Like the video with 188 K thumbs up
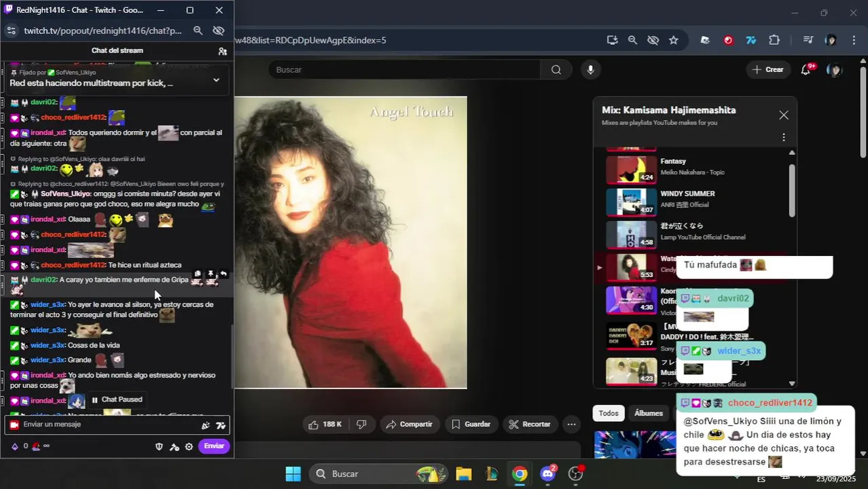 (324, 424)
